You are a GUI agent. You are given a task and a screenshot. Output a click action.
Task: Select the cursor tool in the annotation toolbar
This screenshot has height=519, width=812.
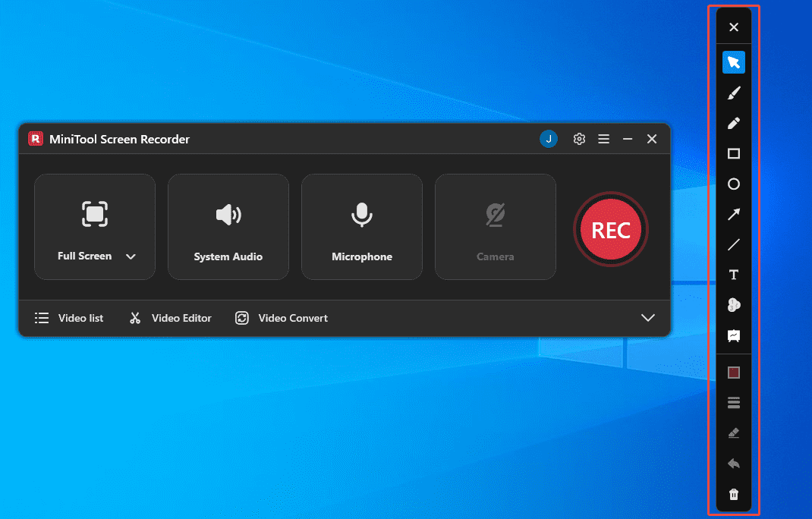pos(733,62)
